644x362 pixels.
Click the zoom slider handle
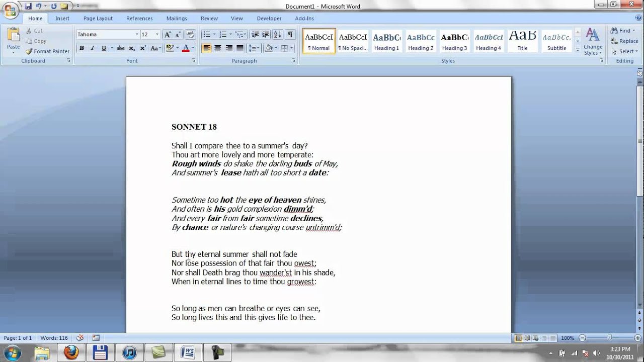609,338
